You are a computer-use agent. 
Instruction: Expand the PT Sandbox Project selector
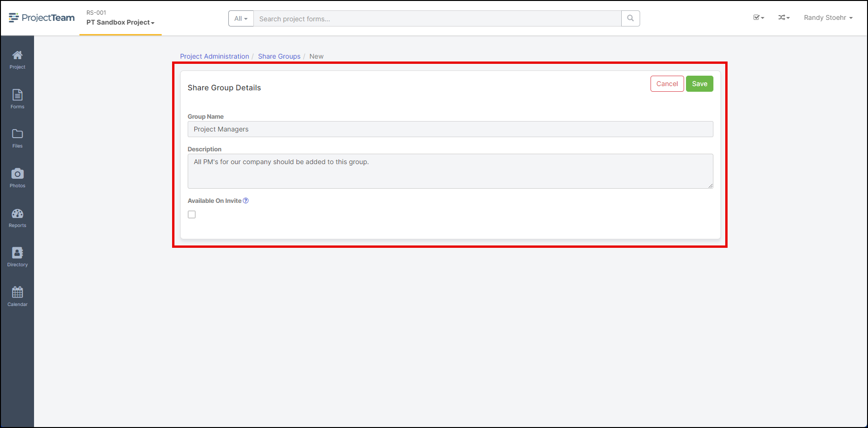pyautogui.click(x=121, y=22)
